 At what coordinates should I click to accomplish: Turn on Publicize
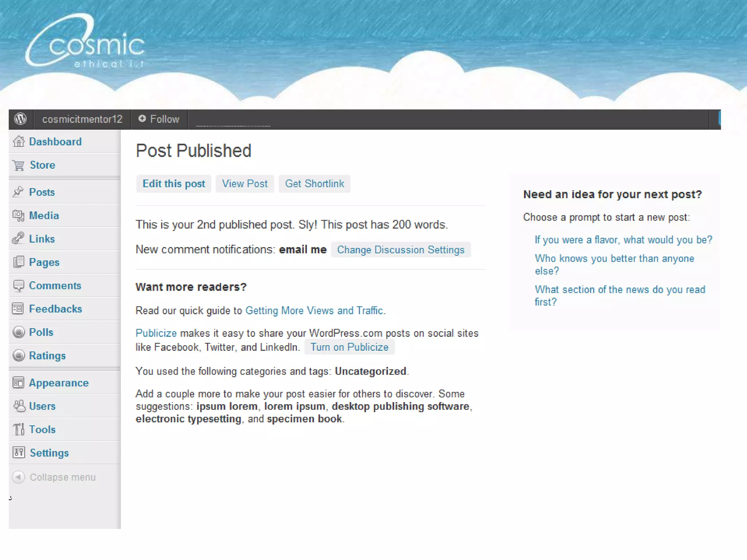[x=349, y=347]
